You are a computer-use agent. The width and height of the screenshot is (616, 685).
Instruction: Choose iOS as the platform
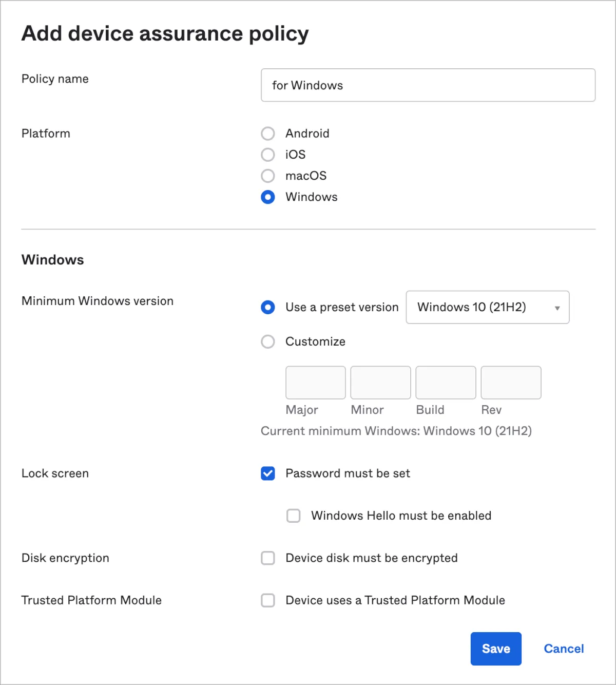[268, 155]
